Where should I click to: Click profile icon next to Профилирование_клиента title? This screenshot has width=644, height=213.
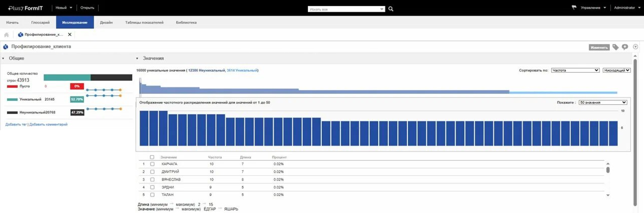6,47
